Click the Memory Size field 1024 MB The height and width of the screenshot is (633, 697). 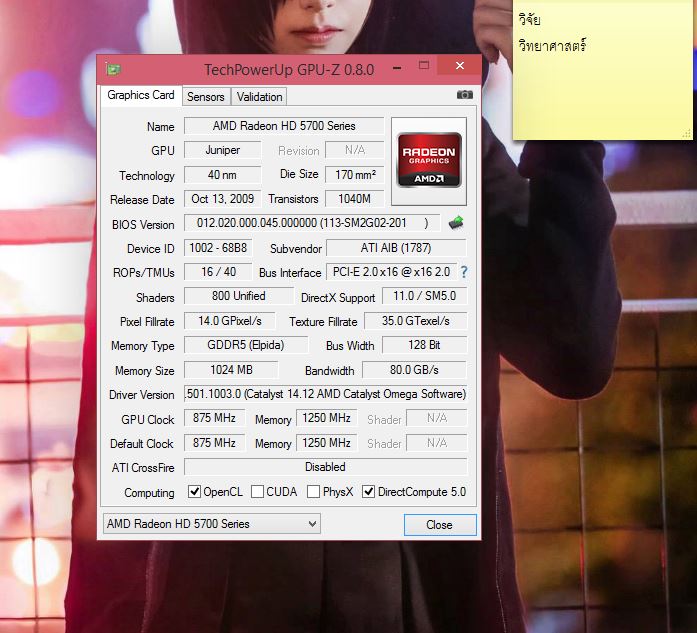(232, 369)
